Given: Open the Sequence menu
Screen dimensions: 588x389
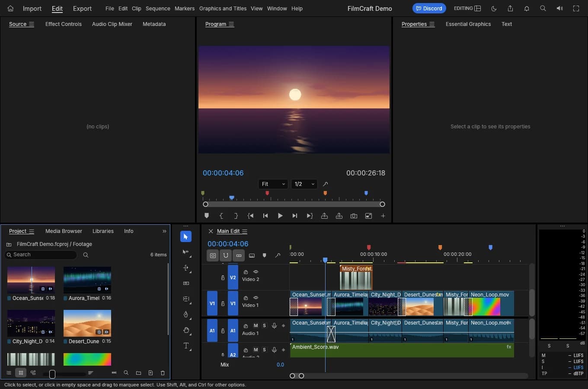Looking at the screenshot, I should (x=158, y=8).
